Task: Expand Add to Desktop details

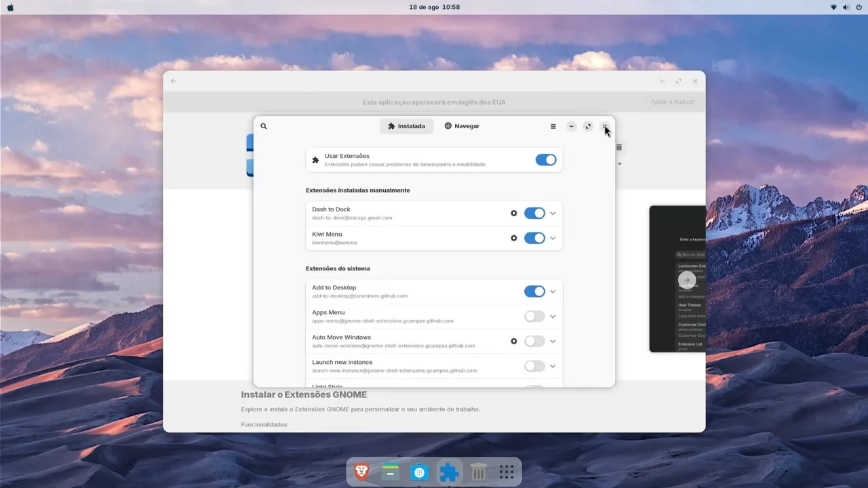Action: [553, 291]
